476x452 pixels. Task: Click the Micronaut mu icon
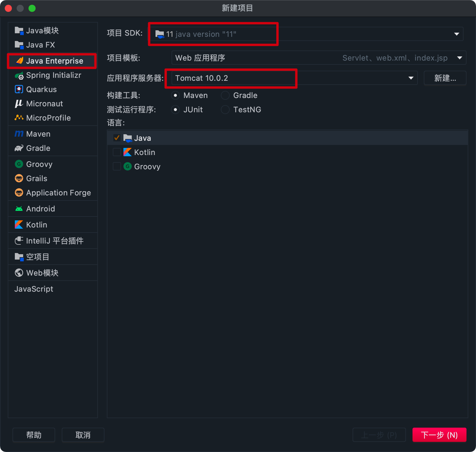click(19, 104)
